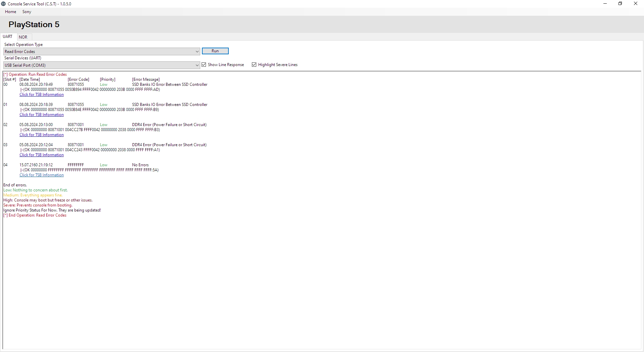This screenshot has height=352, width=644.
Task: Click the raw response line ending FFFF:5A)
Action: click(89, 170)
